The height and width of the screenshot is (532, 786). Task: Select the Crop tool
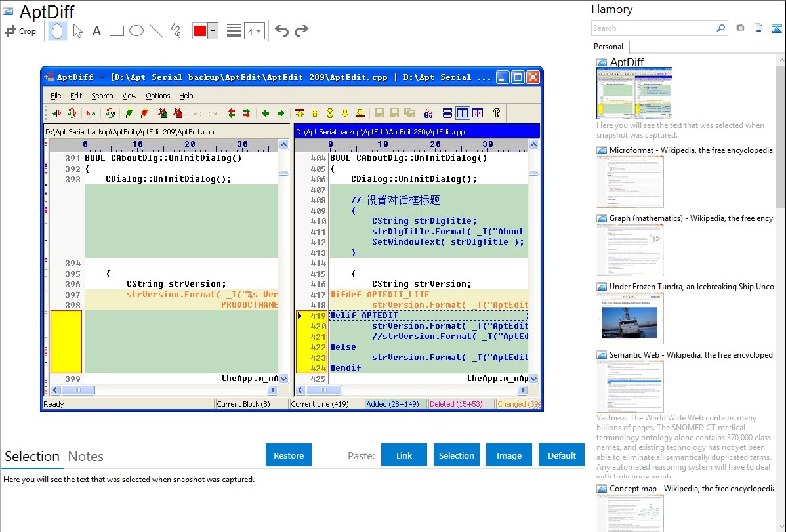(20, 31)
